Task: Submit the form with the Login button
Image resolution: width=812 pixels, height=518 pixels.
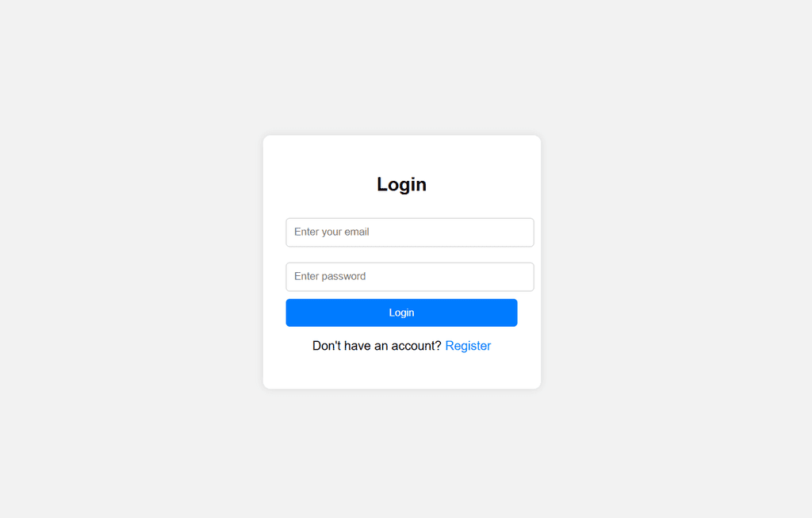Action: point(401,313)
